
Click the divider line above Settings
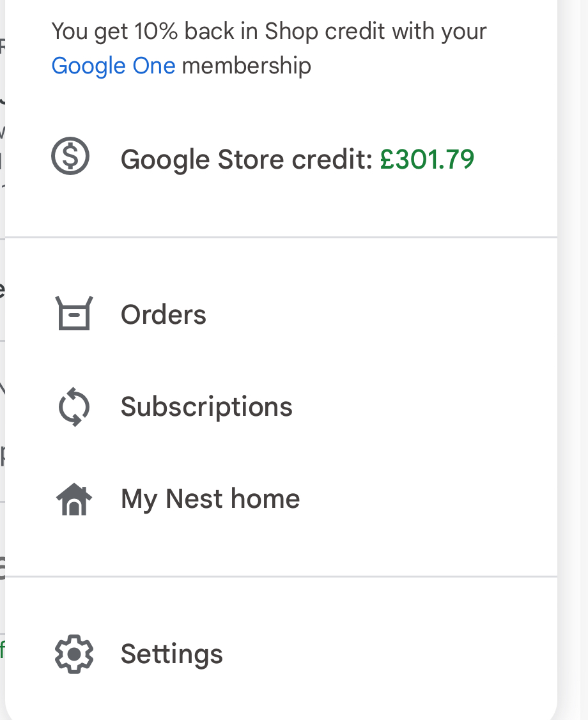(281, 577)
